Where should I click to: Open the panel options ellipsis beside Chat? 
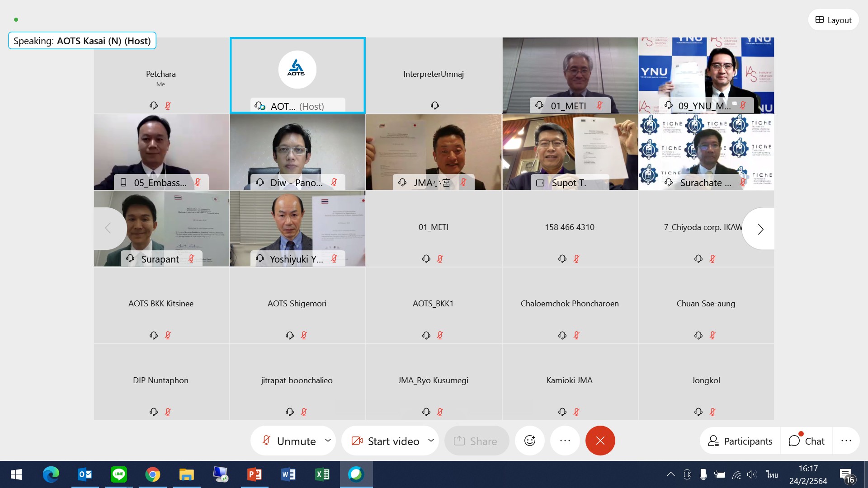(x=846, y=441)
